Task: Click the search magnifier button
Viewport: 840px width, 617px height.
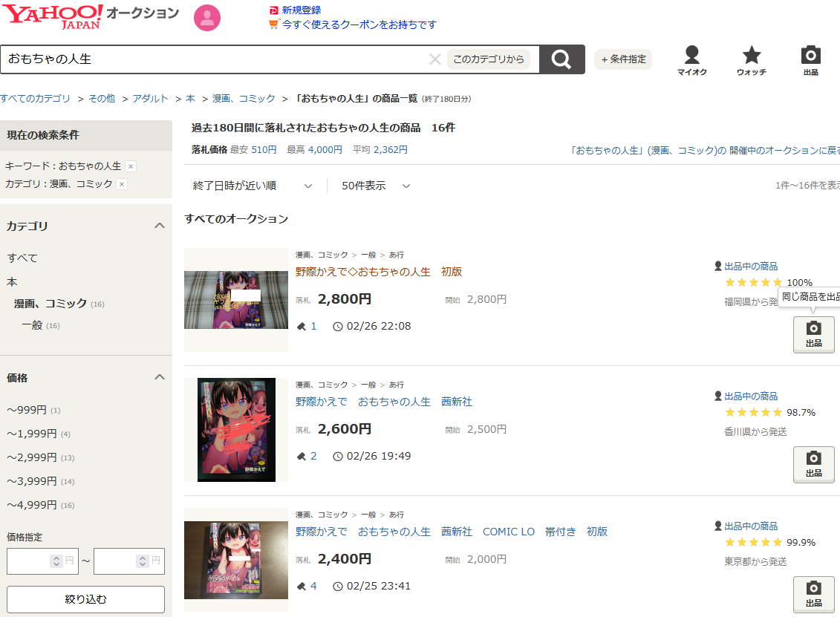Action: (561, 59)
